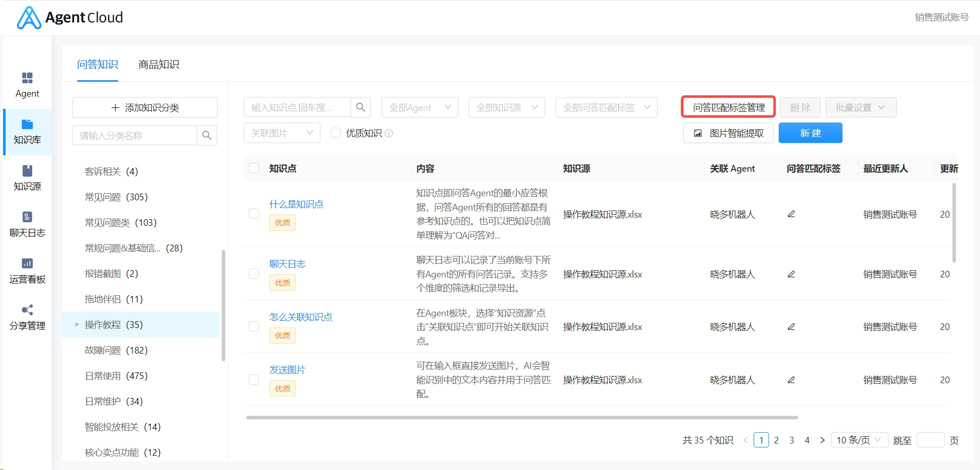The image size is (980, 470).
Task: Check the 发送图片 row checkbox
Action: [254, 380]
